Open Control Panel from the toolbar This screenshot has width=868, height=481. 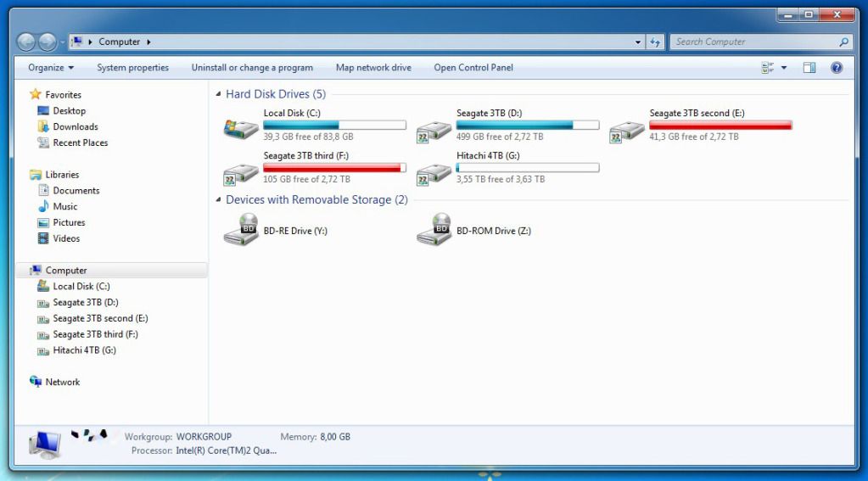click(473, 68)
